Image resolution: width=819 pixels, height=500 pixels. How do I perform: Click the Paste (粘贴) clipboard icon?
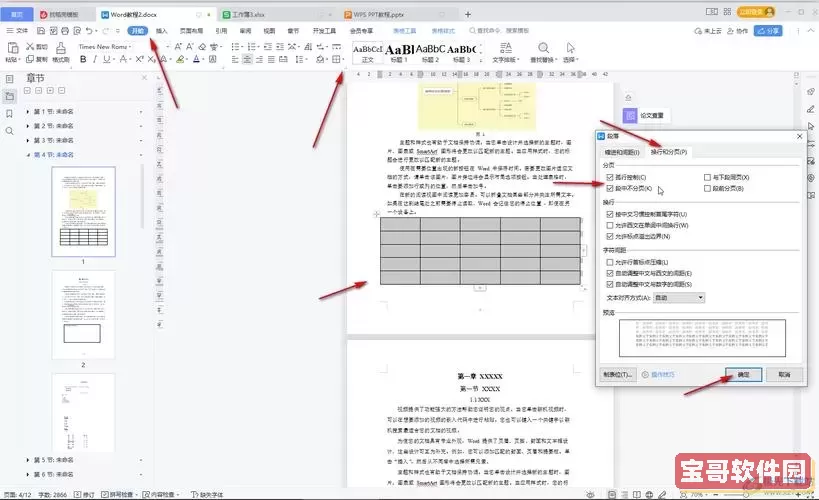tap(11, 48)
